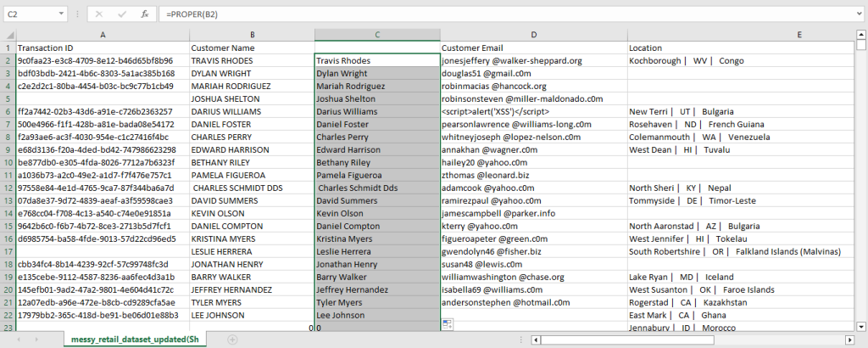Select column C header
The image size is (868, 348).
point(377,35)
